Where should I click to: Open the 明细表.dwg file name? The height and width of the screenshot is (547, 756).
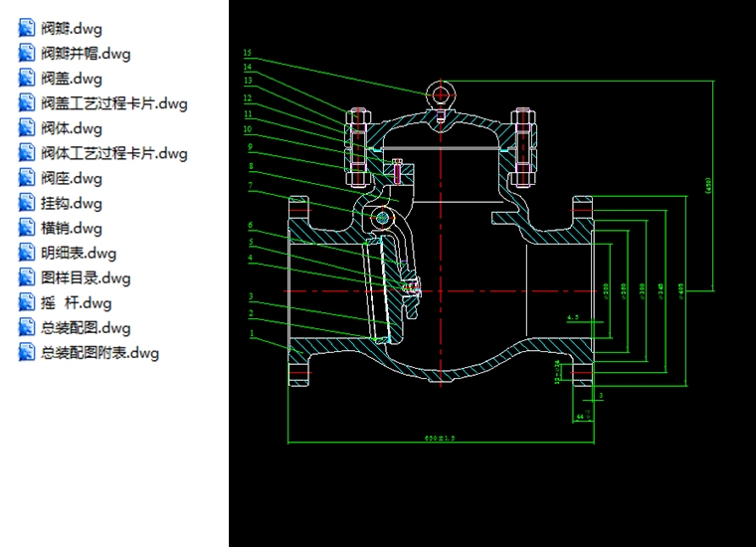79,253
